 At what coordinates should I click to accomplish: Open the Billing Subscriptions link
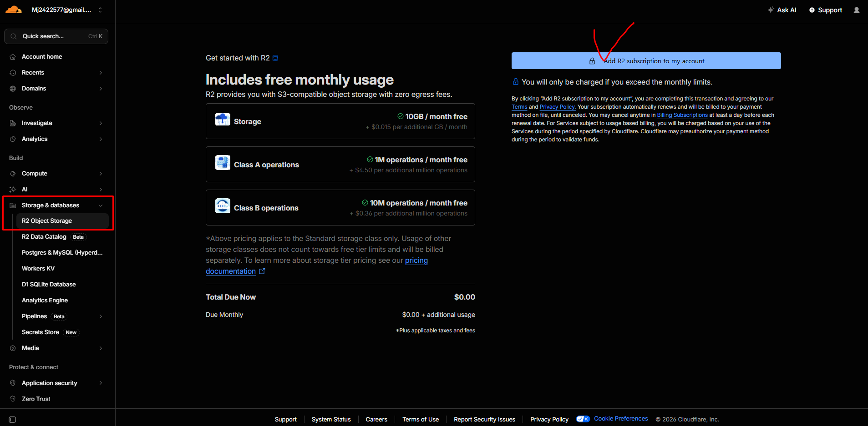point(682,115)
